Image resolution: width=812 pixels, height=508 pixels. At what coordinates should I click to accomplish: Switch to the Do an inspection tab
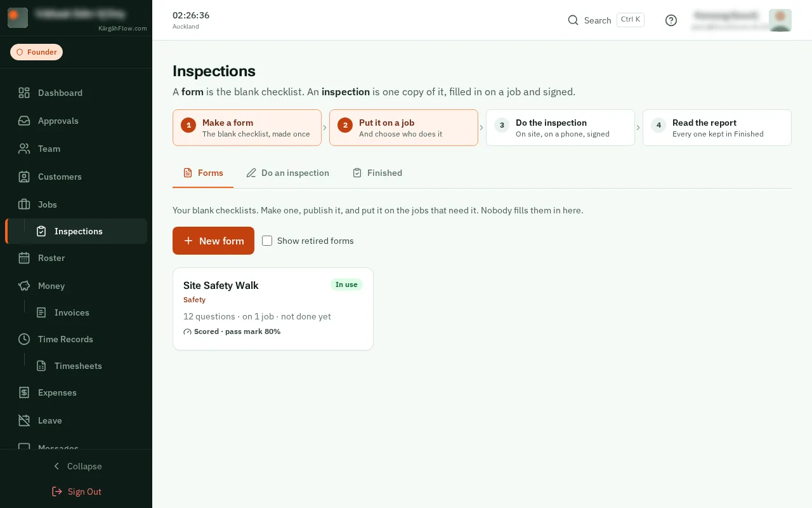[288, 173]
